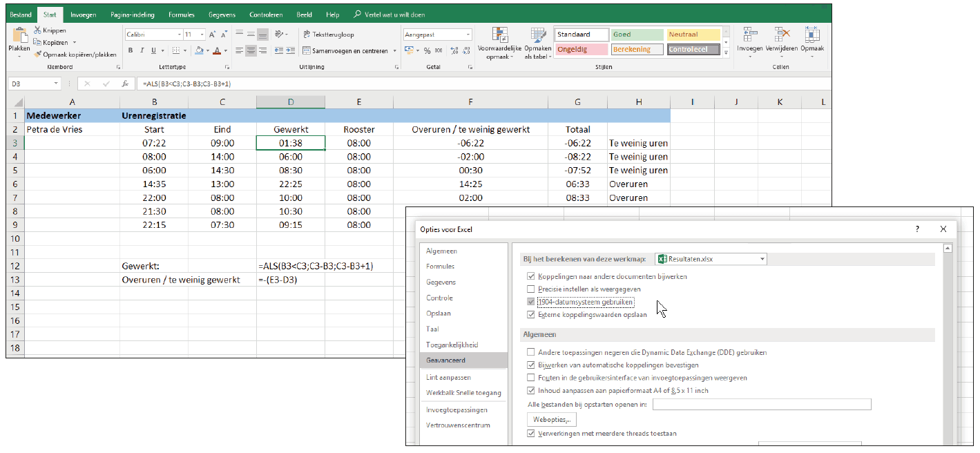Disable Bijwerken van automatische koppelingen bevestigen
Viewport: 980px width, 453px height.
531,365
